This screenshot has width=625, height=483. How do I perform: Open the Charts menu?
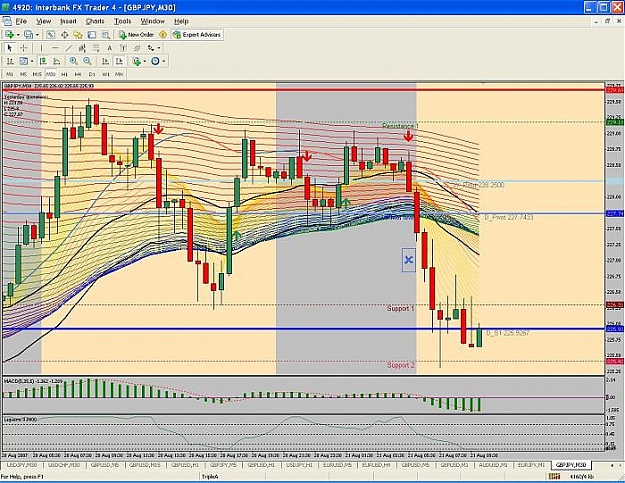pyautogui.click(x=95, y=21)
